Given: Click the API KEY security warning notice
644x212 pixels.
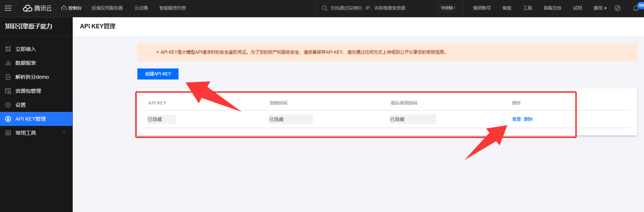Looking at the screenshot, I should (387, 52).
